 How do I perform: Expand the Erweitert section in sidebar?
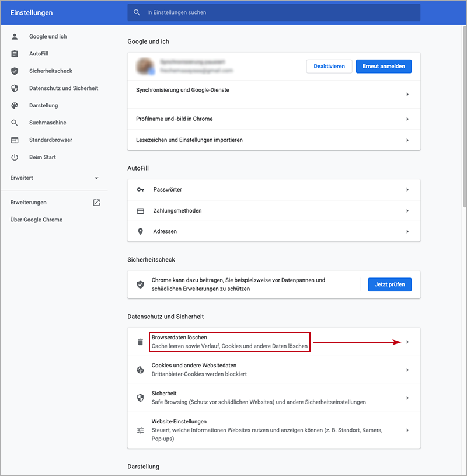tap(54, 178)
